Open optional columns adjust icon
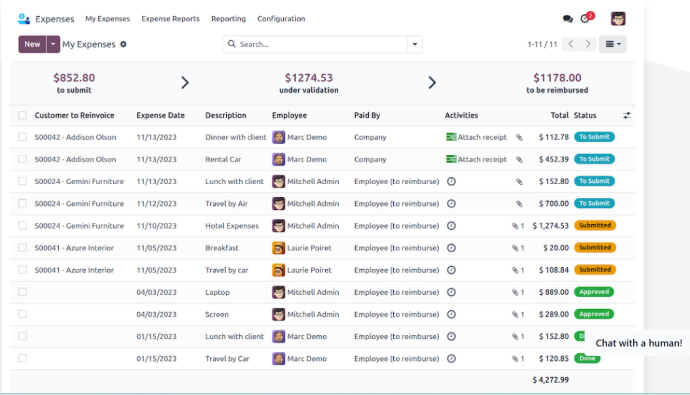690x395 pixels. coord(627,115)
